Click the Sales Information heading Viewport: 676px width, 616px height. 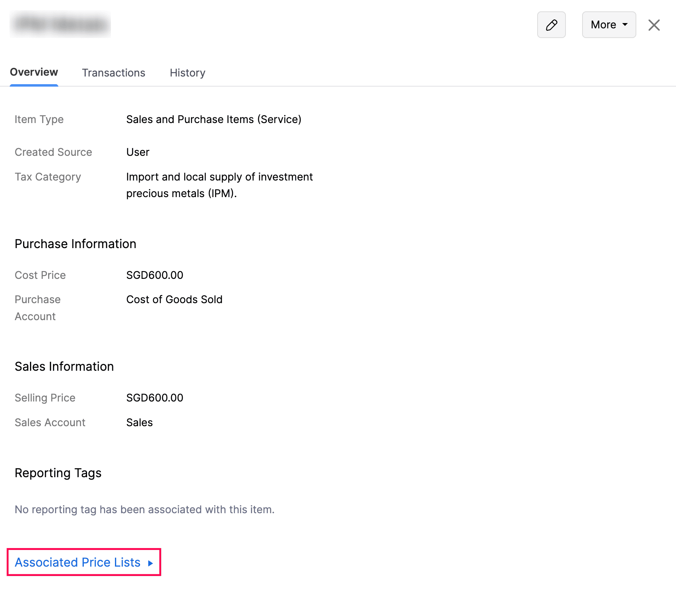point(64,367)
